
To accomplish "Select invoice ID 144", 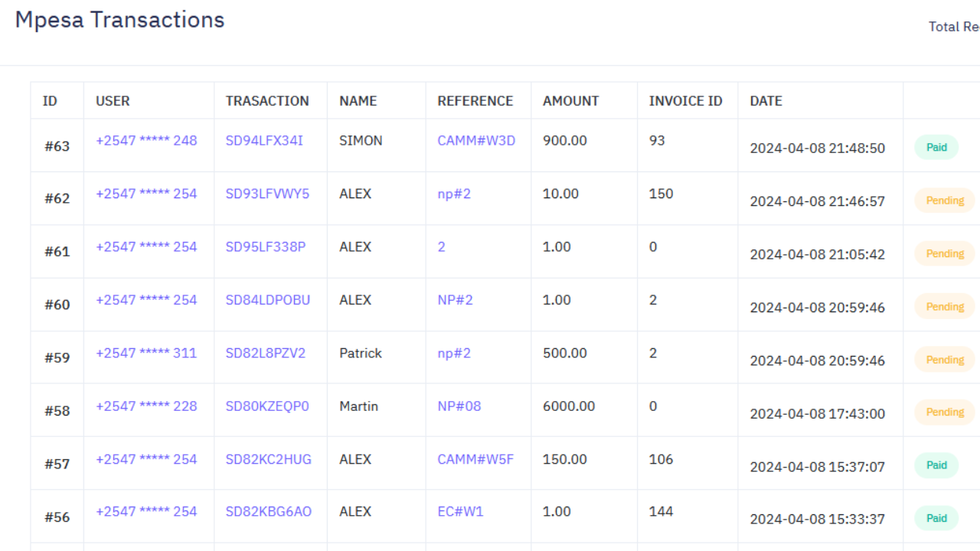I will (661, 511).
